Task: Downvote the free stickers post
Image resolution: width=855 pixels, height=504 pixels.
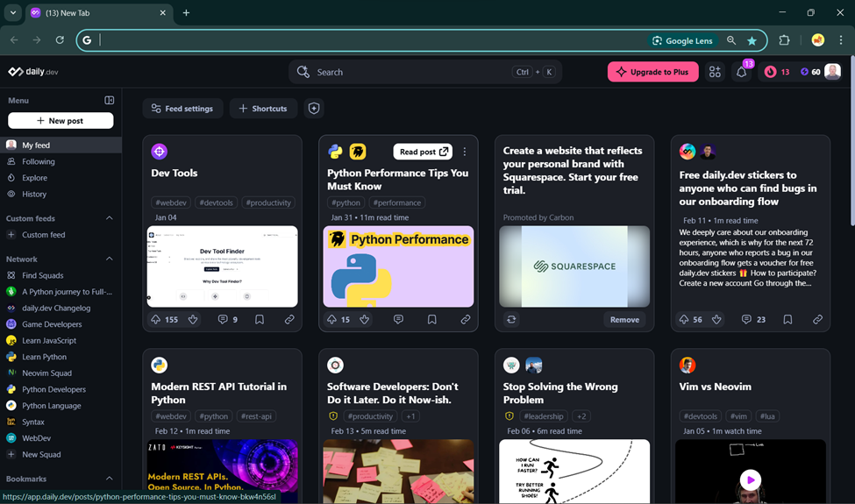Action: point(717,319)
